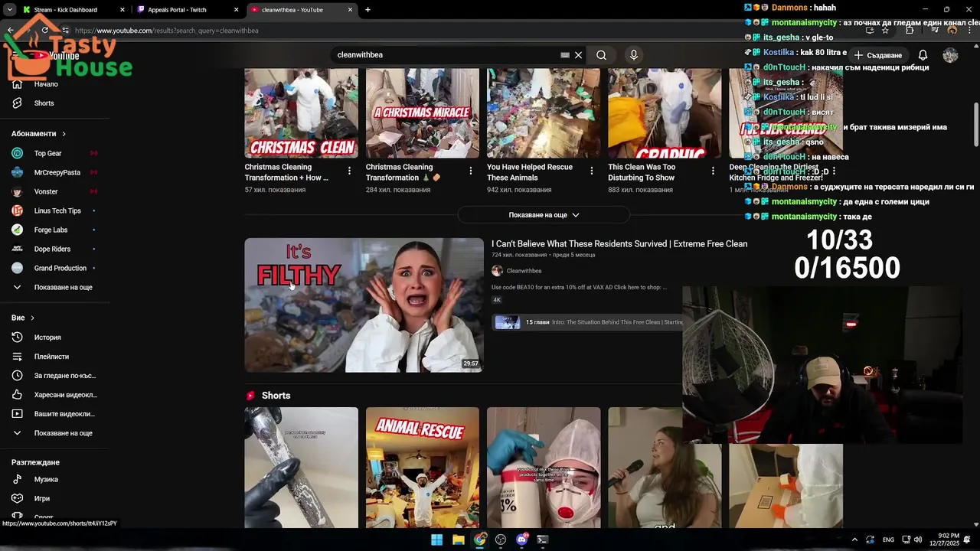This screenshot has width=980, height=551.
Task: Open You Have Helped Rescue These Animals title
Action: click(x=530, y=172)
